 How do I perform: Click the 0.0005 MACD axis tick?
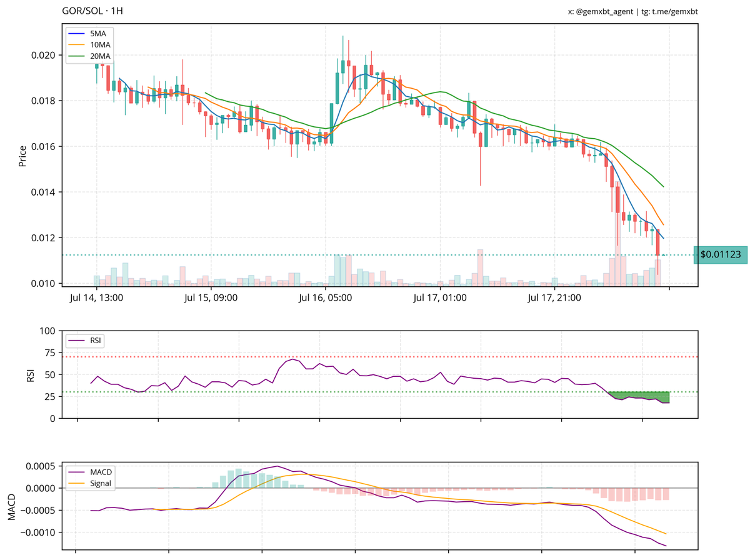(x=41, y=466)
